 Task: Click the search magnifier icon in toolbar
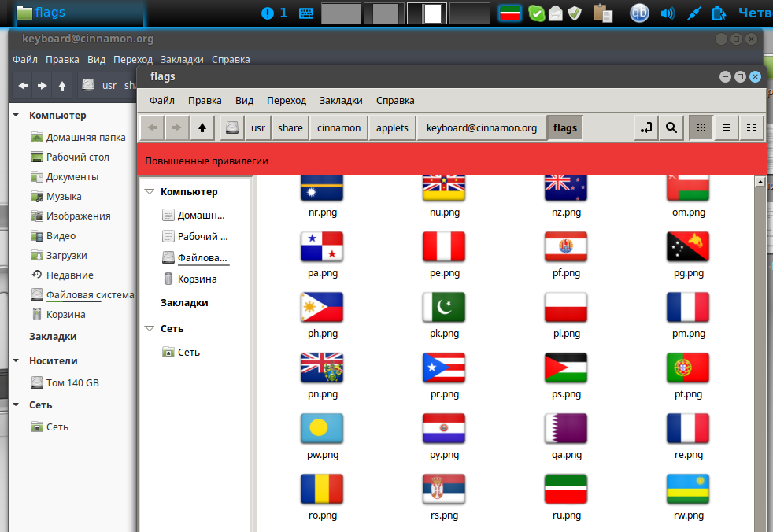[x=671, y=127]
